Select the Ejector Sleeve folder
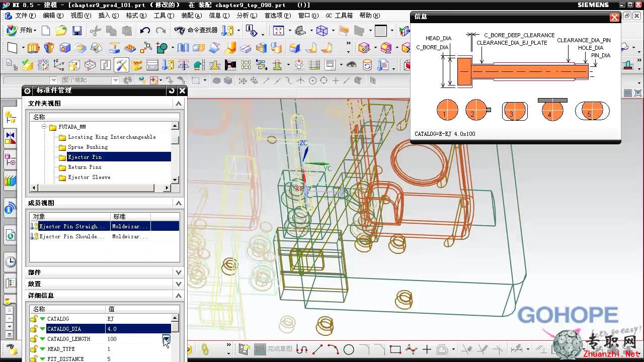This screenshot has width=644, height=362. (89, 177)
